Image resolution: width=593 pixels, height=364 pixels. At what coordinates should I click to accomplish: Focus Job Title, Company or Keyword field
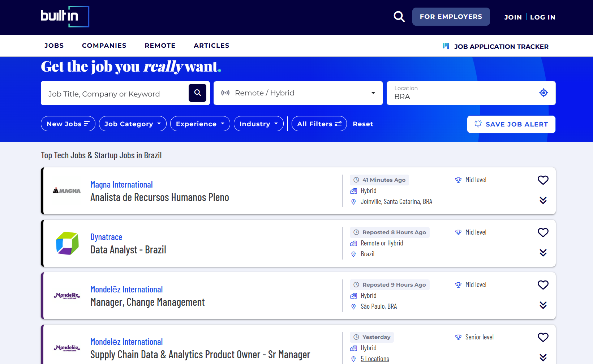(x=115, y=94)
